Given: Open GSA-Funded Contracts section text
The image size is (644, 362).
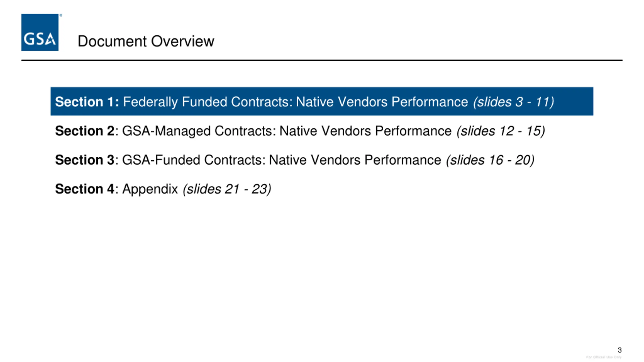Looking at the screenshot, I should [281, 160].
